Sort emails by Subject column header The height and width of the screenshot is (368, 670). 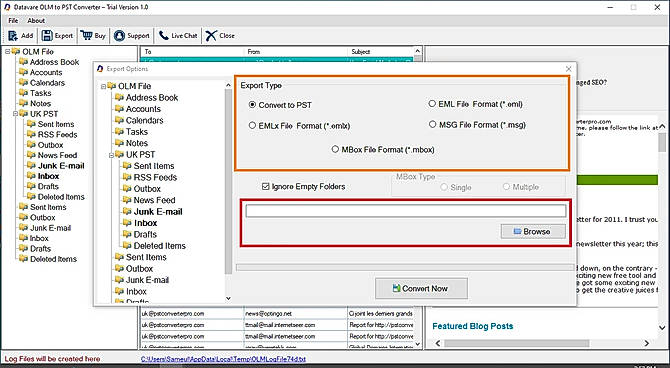(380, 51)
